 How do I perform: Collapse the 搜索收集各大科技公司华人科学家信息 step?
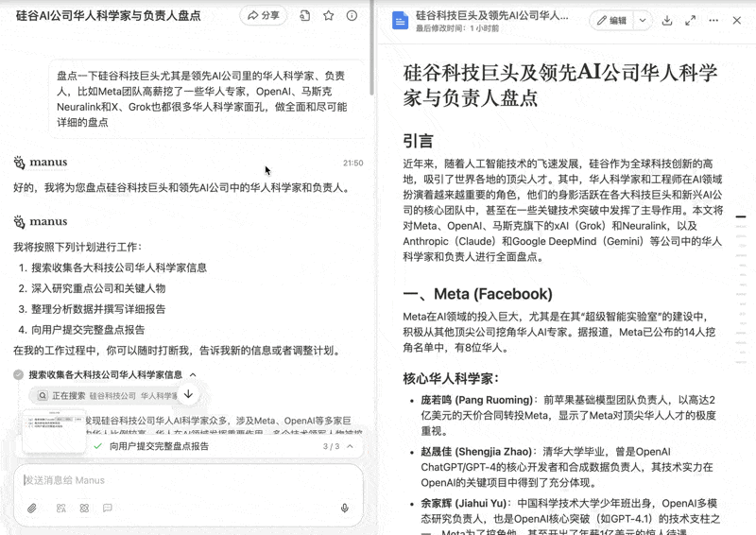point(193,375)
